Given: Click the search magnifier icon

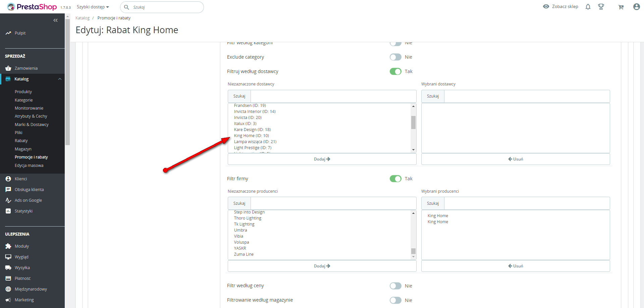Looking at the screenshot, I should pyautogui.click(x=126, y=7).
